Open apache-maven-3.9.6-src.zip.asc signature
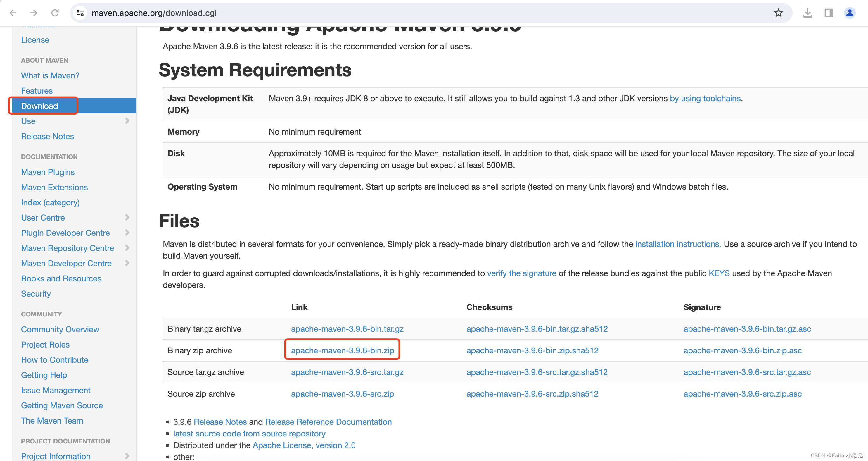Screen dimensions: 868x461 point(743,393)
